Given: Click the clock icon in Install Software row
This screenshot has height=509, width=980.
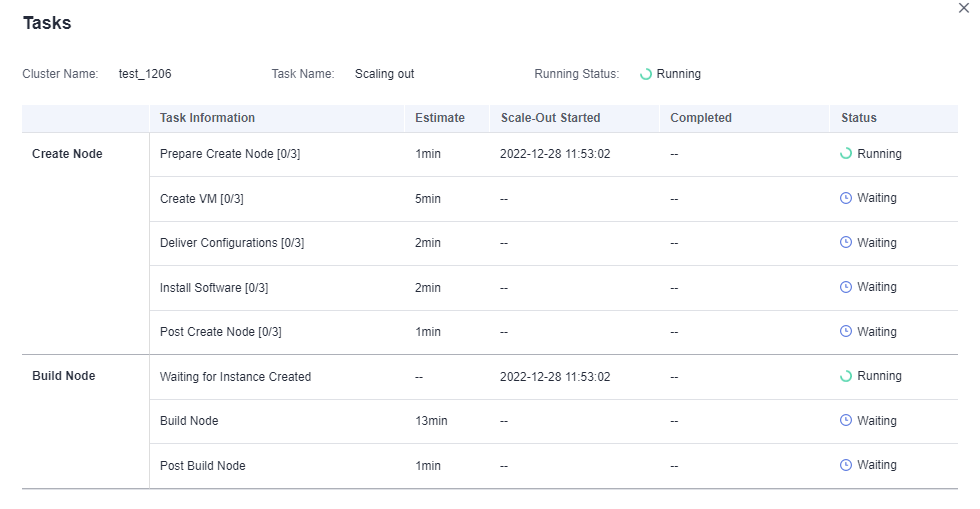Looking at the screenshot, I should [846, 287].
